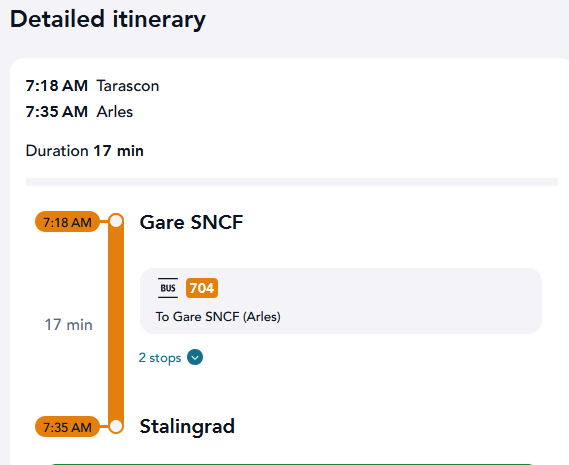Click the 17 min leg duration label
Image resolution: width=569 pixels, height=465 pixels.
68,325
